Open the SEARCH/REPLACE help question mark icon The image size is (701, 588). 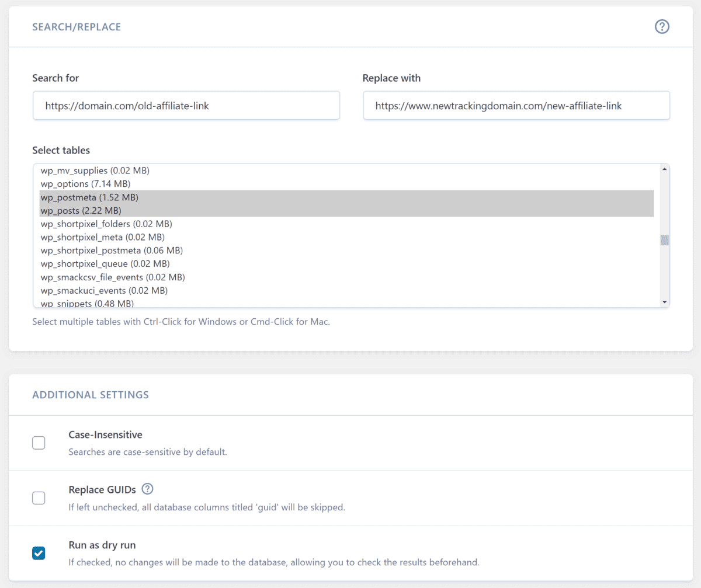662,26
